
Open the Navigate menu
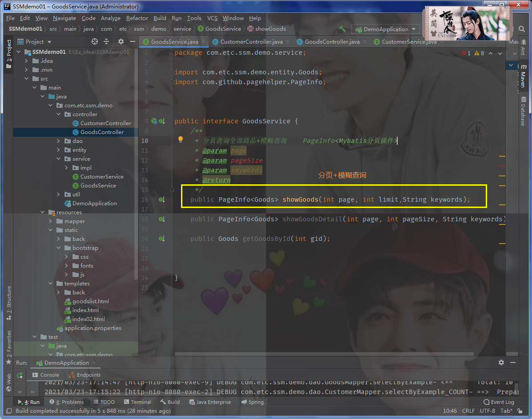(x=64, y=18)
